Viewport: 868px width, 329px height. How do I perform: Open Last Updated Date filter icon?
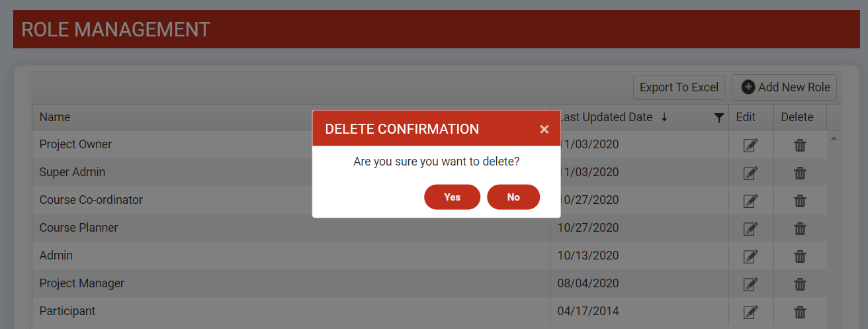tap(719, 118)
